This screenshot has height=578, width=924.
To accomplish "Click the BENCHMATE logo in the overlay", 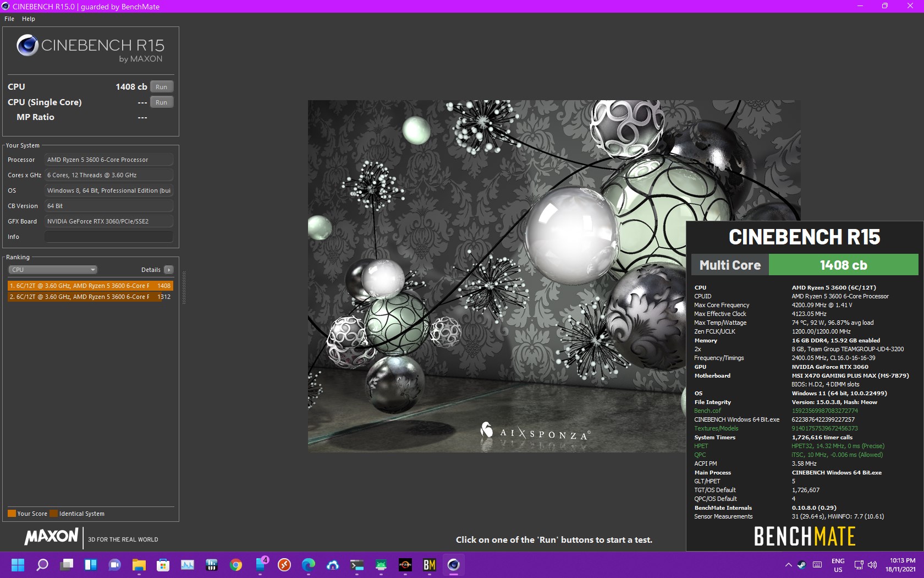I will [805, 536].
